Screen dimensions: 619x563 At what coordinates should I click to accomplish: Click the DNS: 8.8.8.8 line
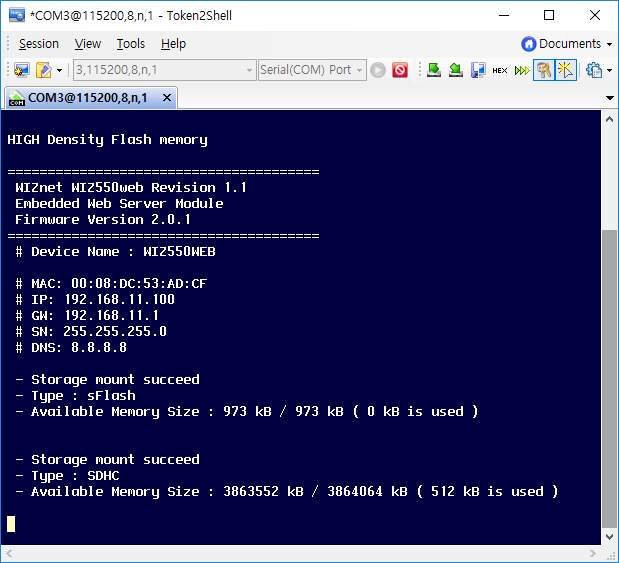[71, 347]
